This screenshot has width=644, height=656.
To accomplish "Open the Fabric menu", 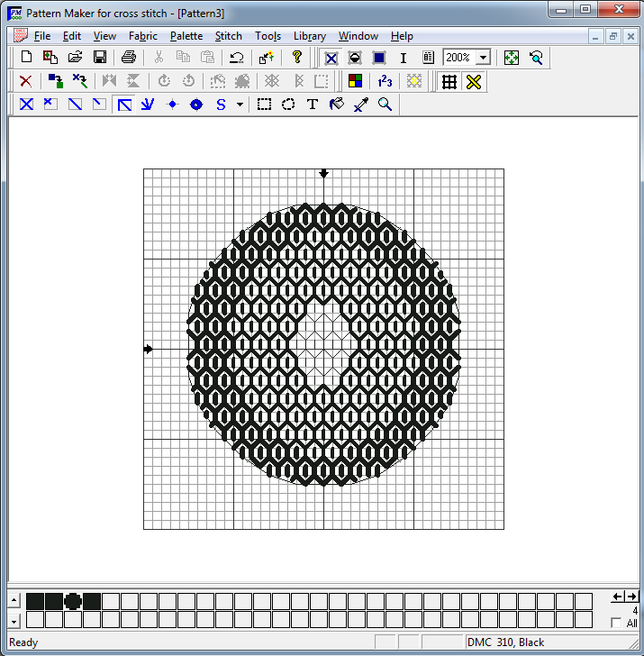I will point(143,36).
